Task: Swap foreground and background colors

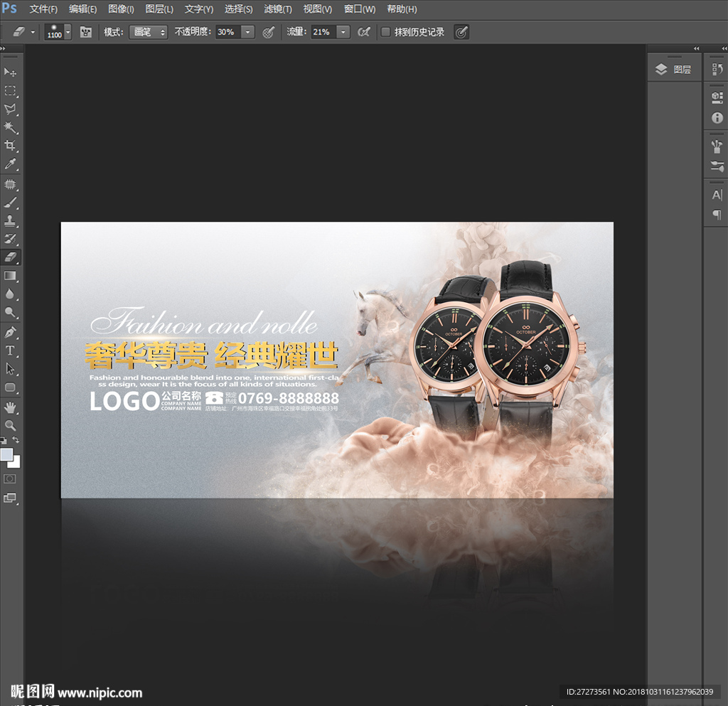Action: click(x=16, y=439)
